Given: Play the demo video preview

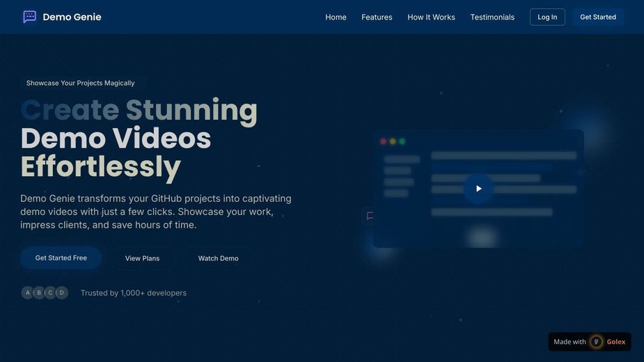Looking at the screenshot, I should pos(478,189).
